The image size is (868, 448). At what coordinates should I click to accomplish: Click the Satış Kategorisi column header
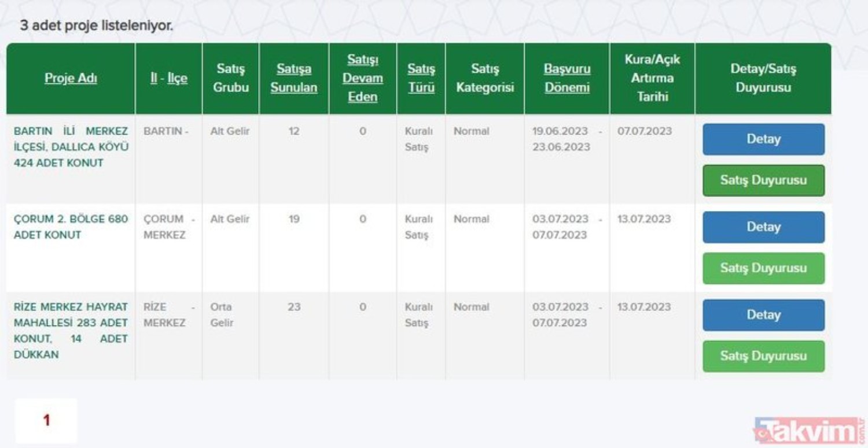pyautogui.click(x=484, y=79)
